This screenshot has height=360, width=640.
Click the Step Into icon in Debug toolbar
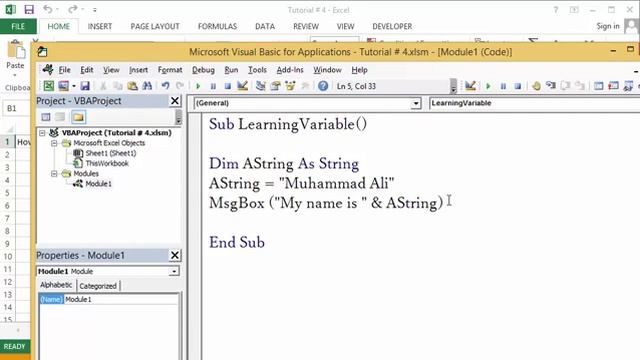pyautogui.click(x=551, y=86)
